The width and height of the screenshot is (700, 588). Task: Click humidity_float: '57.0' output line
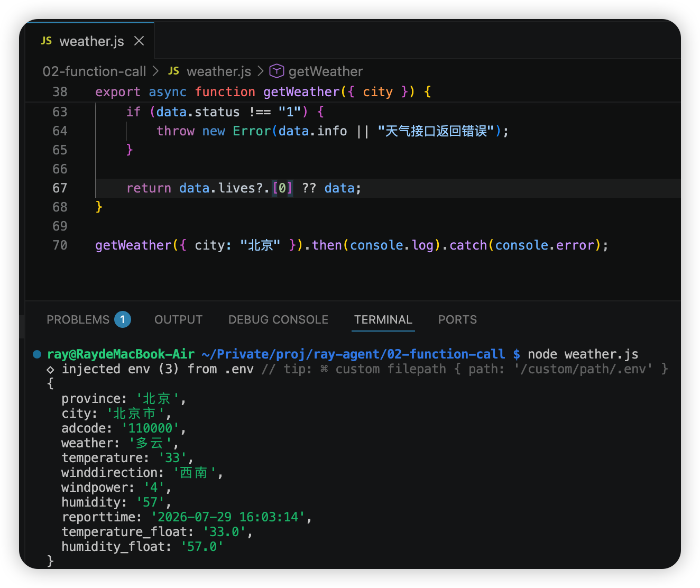click(x=142, y=546)
